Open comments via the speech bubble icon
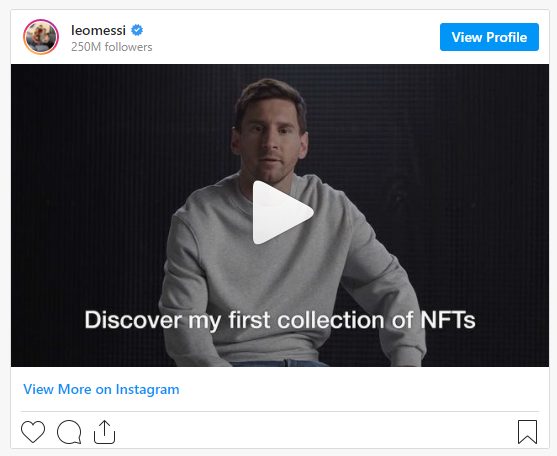557x456 pixels. 69,432
